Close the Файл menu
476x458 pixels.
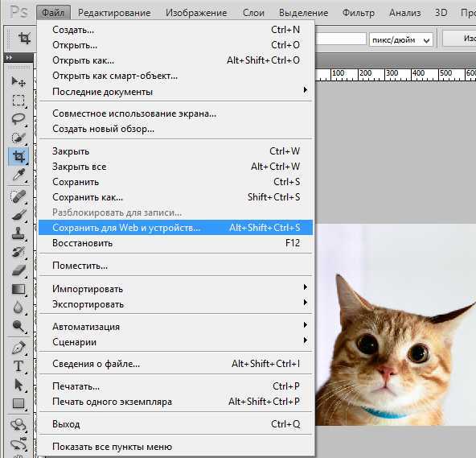pyautogui.click(x=53, y=13)
